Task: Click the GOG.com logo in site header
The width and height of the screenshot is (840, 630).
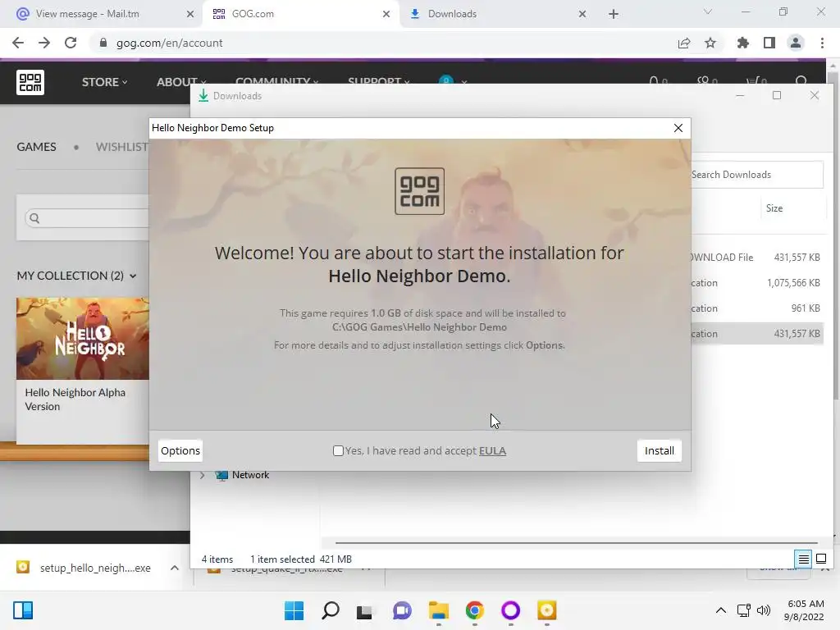Action: 30,82
